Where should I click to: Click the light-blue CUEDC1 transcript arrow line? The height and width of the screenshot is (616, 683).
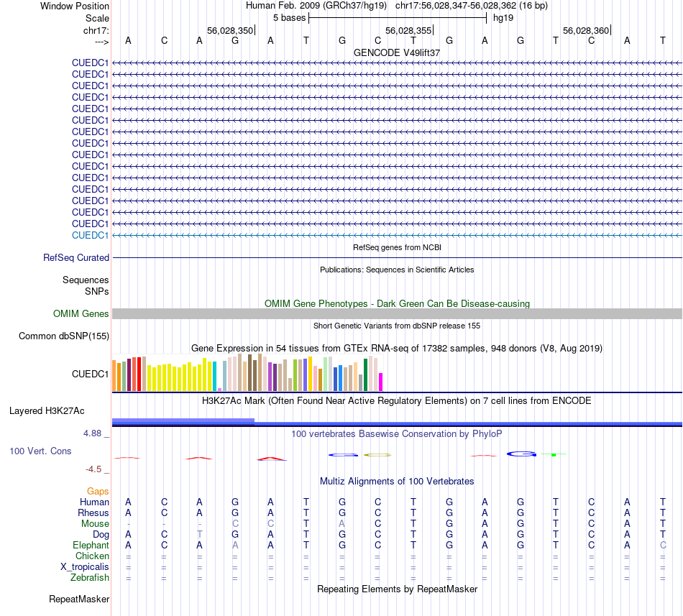point(398,236)
